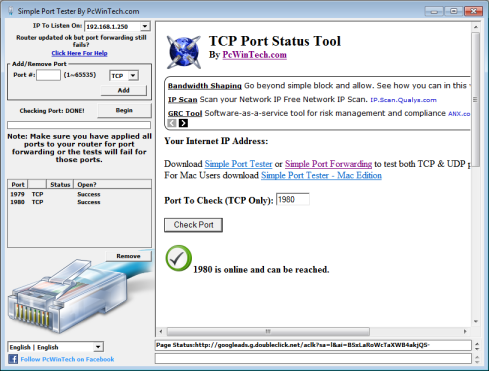Click the Check Port button
This screenshot has height=371, width=489.
(193, 225)
